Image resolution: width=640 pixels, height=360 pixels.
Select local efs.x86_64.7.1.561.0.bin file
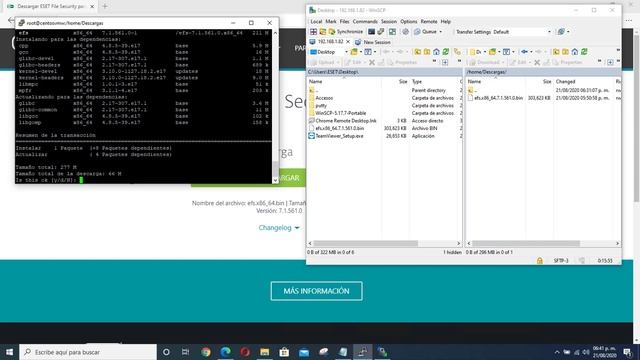(339, 128)
